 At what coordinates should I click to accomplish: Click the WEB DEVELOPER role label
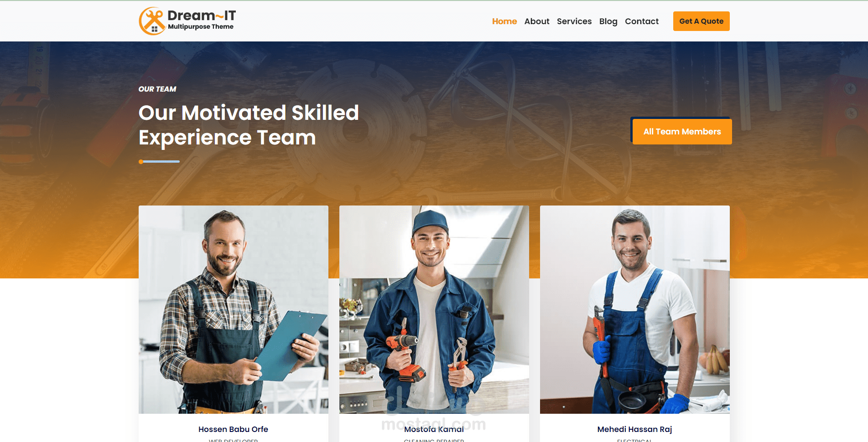pos(233,440)
